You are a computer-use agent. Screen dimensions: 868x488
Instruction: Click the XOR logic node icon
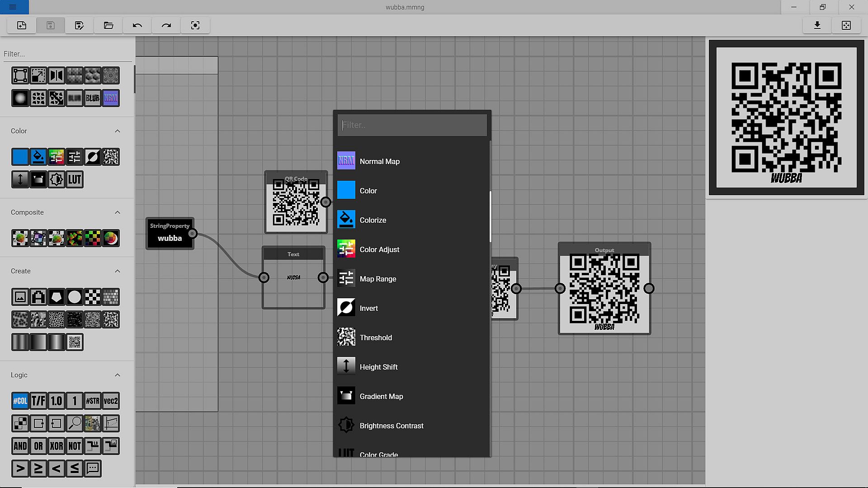57,446
